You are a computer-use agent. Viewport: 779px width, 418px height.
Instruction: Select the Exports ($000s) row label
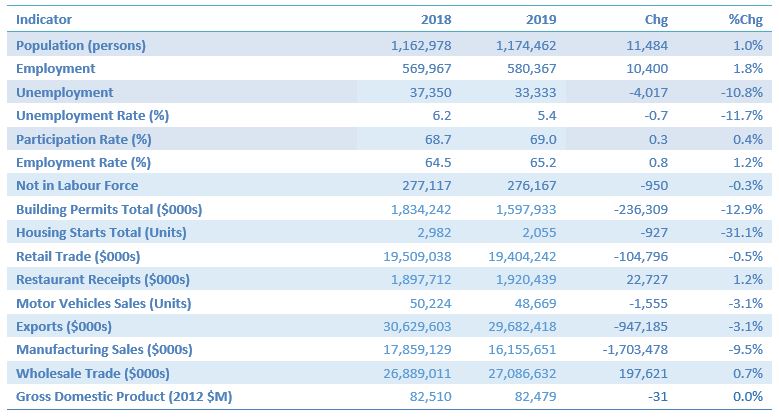click(64, 326)
